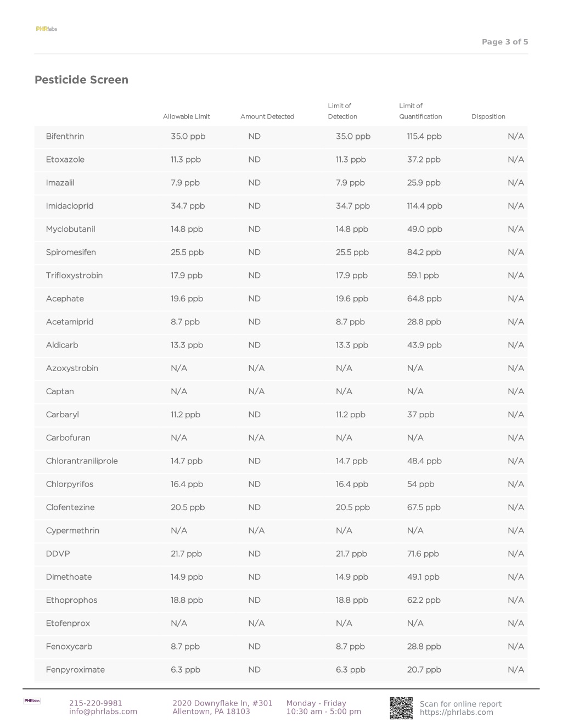Click the 215-220-9981 phone number
Screen dimensions: 562x728
pos(95,703)
